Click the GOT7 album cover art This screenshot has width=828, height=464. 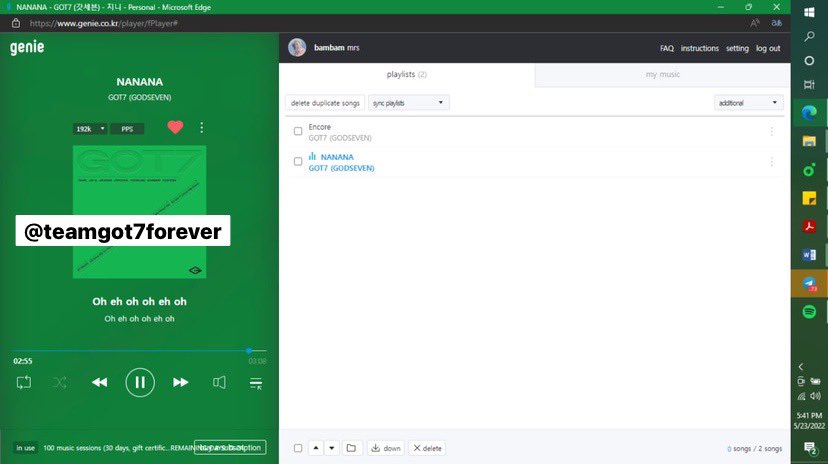[x=139, y=212]
